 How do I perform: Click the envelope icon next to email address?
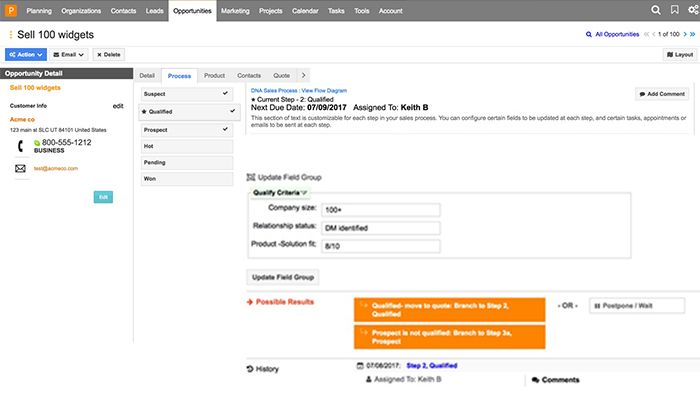(20, 168)
